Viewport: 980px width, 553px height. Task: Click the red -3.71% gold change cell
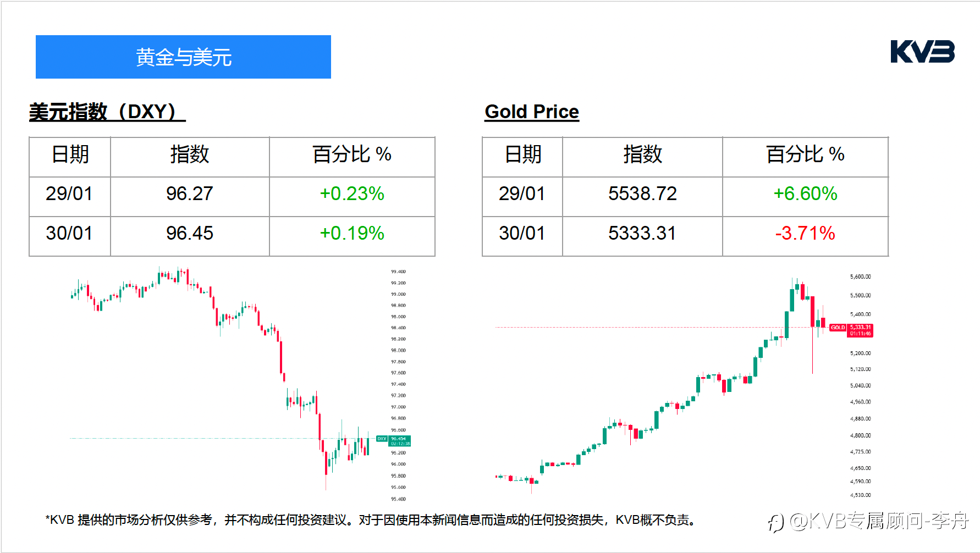click(x=805, y=234)
